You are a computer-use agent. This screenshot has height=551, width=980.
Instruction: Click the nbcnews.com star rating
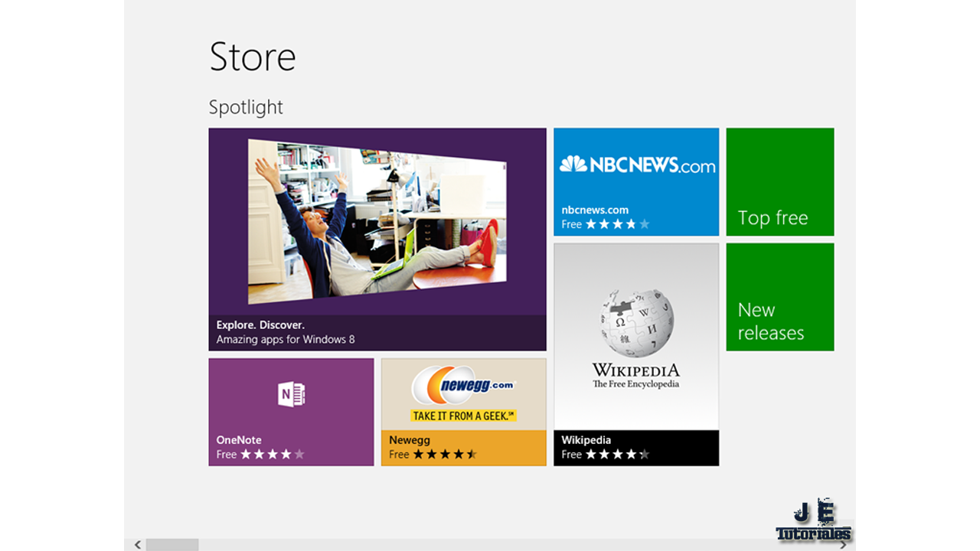[618, 224]
